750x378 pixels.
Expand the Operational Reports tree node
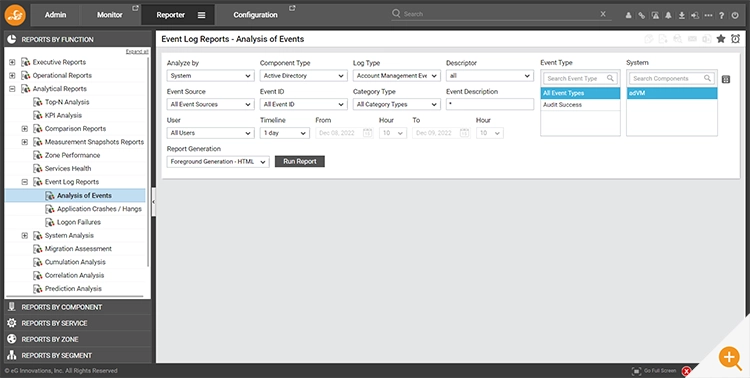coord(12,76)
